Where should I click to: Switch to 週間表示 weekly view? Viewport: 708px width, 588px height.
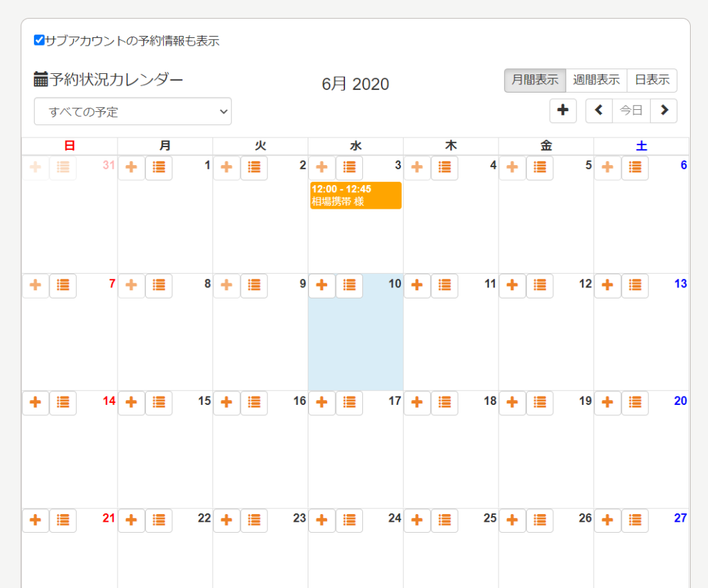(596, 80)
